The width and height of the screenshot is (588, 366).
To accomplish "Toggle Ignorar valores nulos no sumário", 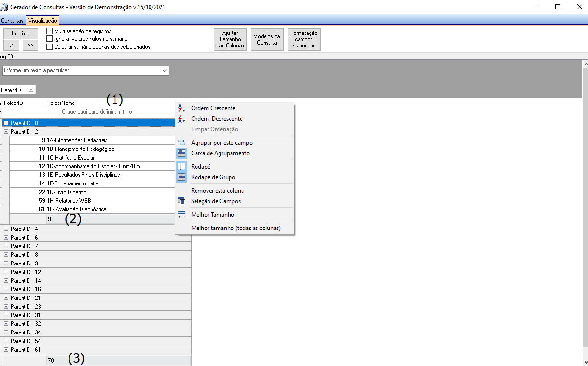I will click(x=49, y=39).
